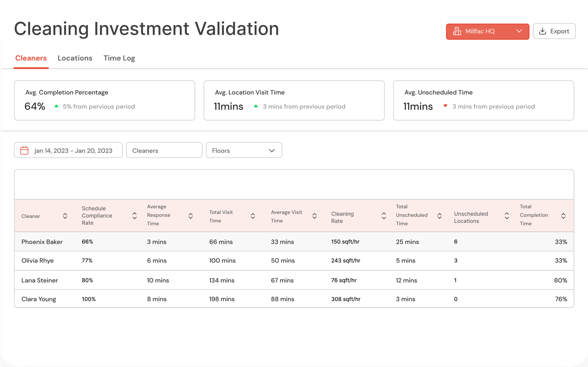Screen dimensions: 588x367
Task: Click the Unscheduled Locations column header
Action: click(471, 217)
